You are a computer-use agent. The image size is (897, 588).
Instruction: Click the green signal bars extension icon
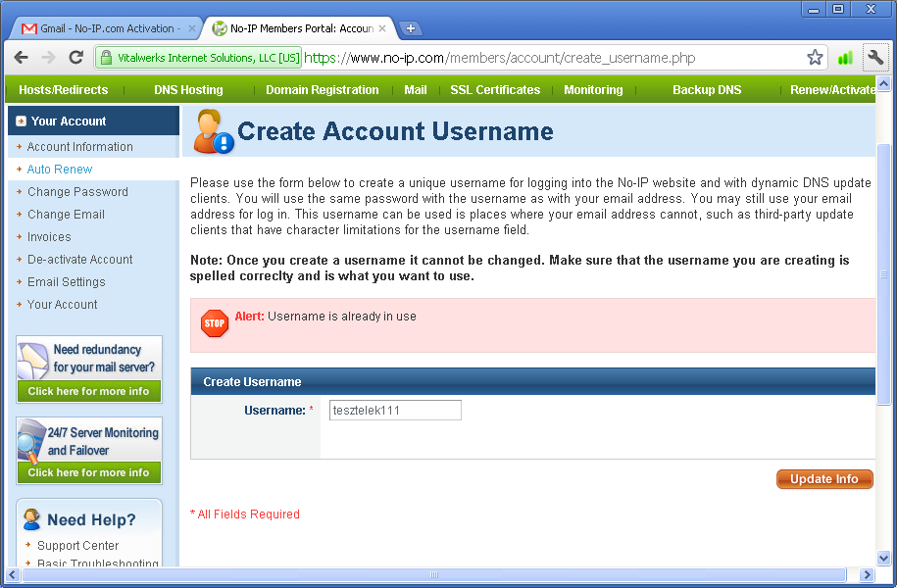[845, 57]
